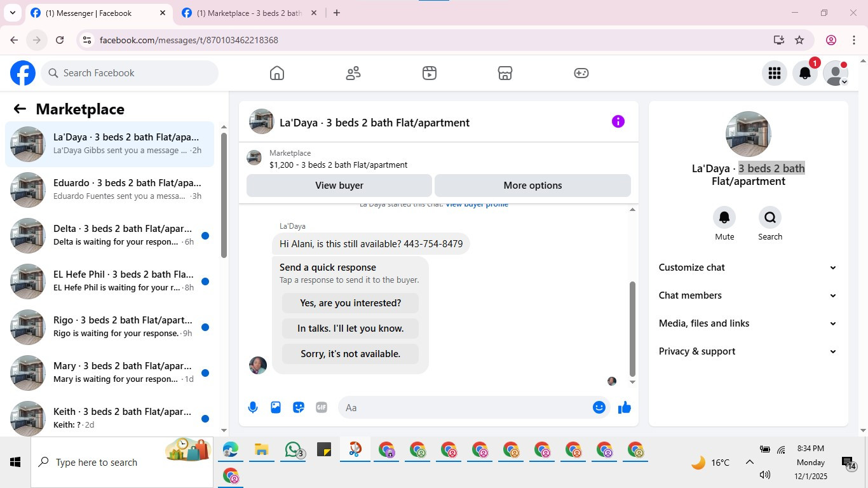Open the Facebook menu grid icon
The image size is (868, 488).
[774, 73]
